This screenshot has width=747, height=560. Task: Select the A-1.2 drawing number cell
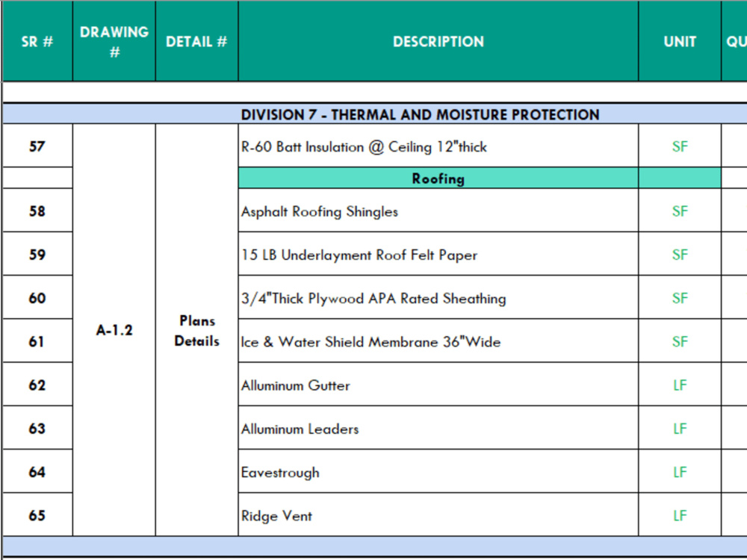tap(114, 330)
